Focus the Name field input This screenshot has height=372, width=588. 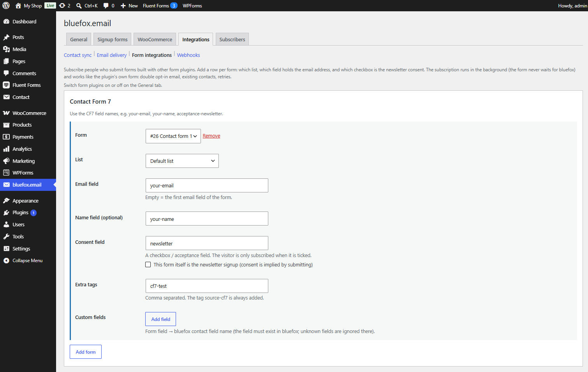(207, 219)
